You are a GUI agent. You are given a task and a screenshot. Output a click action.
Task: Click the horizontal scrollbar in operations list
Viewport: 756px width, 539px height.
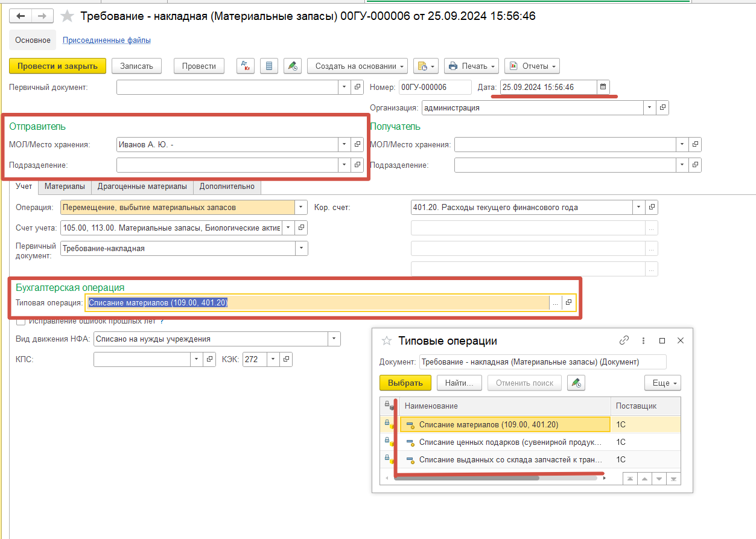[x=468, y=478]
